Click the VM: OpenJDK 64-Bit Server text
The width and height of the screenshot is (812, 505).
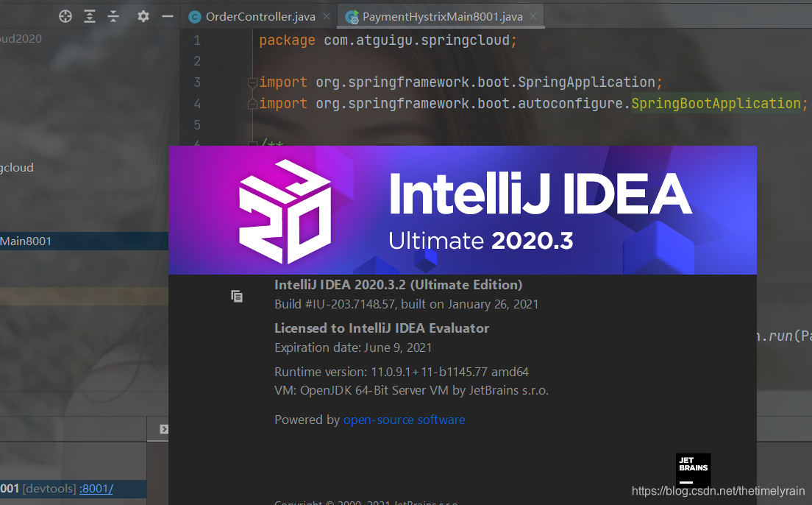411,390
